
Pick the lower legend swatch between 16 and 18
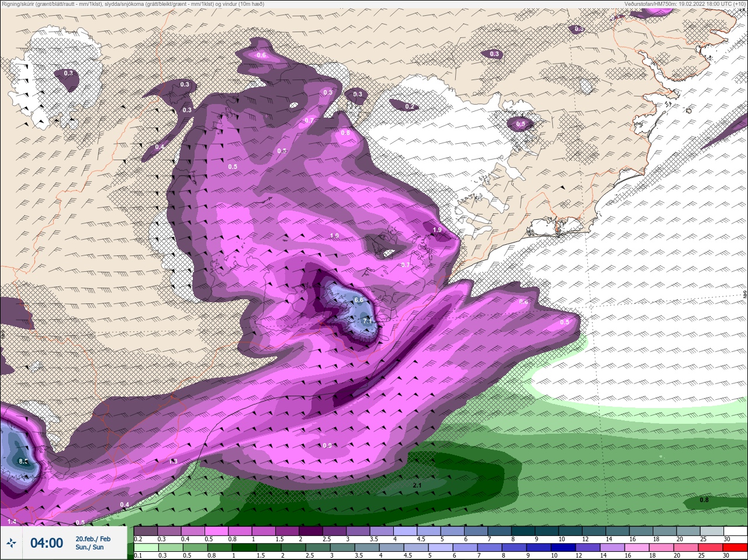coord(638,548)
